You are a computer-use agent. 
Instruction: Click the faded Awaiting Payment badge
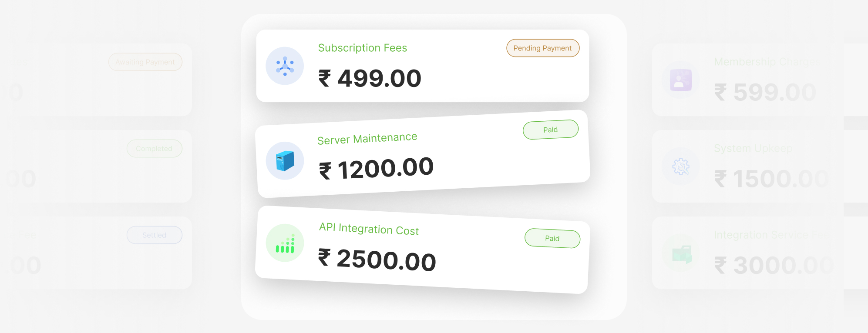pyautogui.click(x=145, y=62)
